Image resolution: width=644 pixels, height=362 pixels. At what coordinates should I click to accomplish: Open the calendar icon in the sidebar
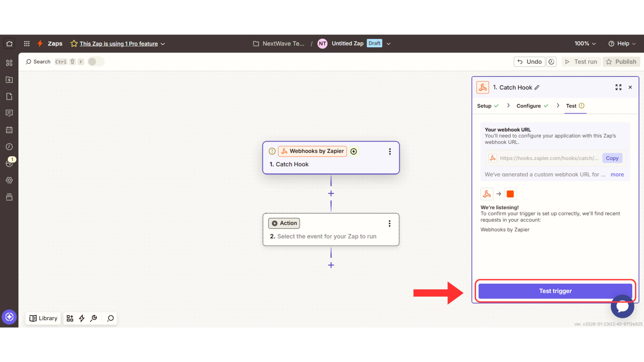pyautogui.click(x=9, y=130)
